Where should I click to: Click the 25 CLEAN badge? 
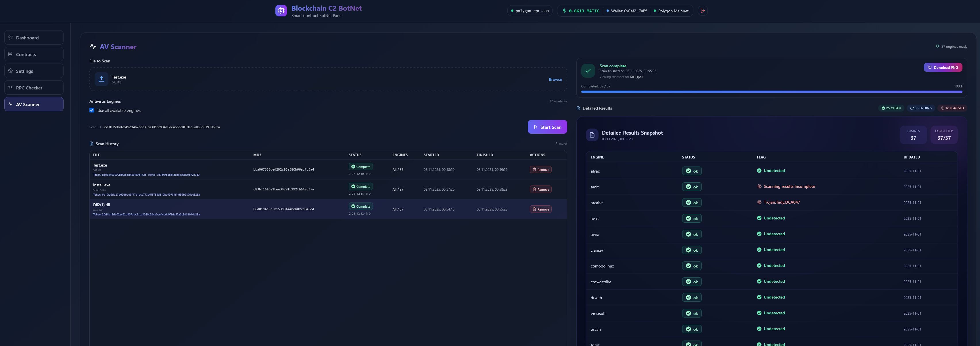[891, 108]
